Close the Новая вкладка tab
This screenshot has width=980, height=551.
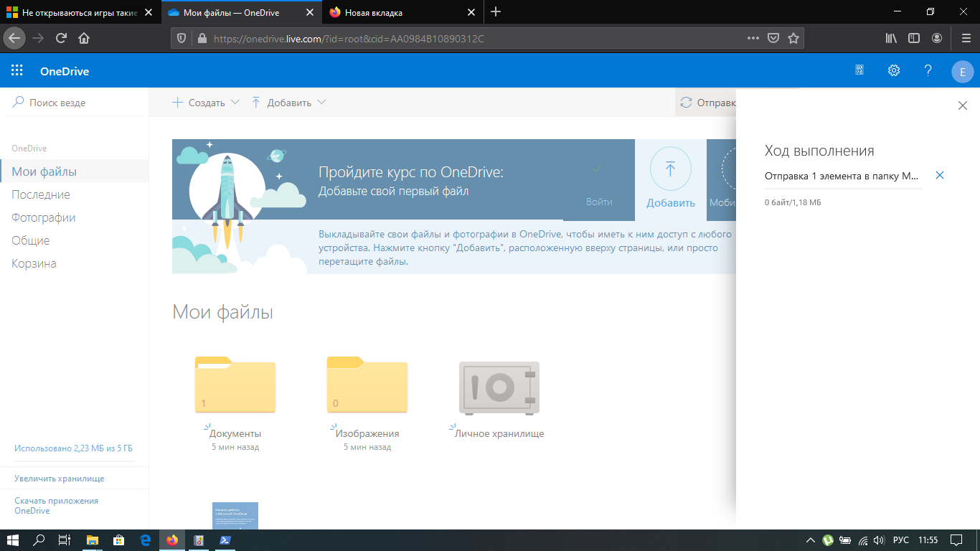tap(471, 12)
